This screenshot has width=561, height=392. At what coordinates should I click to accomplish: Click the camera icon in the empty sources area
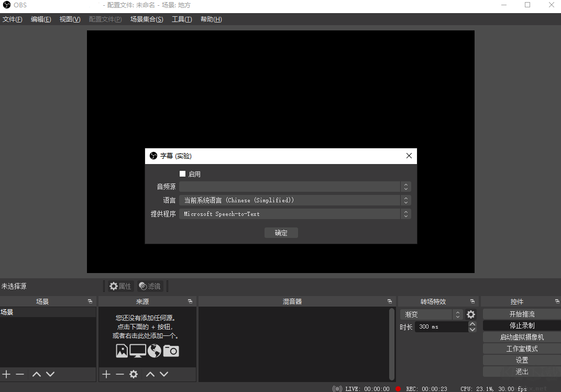(x=171, y=351)
